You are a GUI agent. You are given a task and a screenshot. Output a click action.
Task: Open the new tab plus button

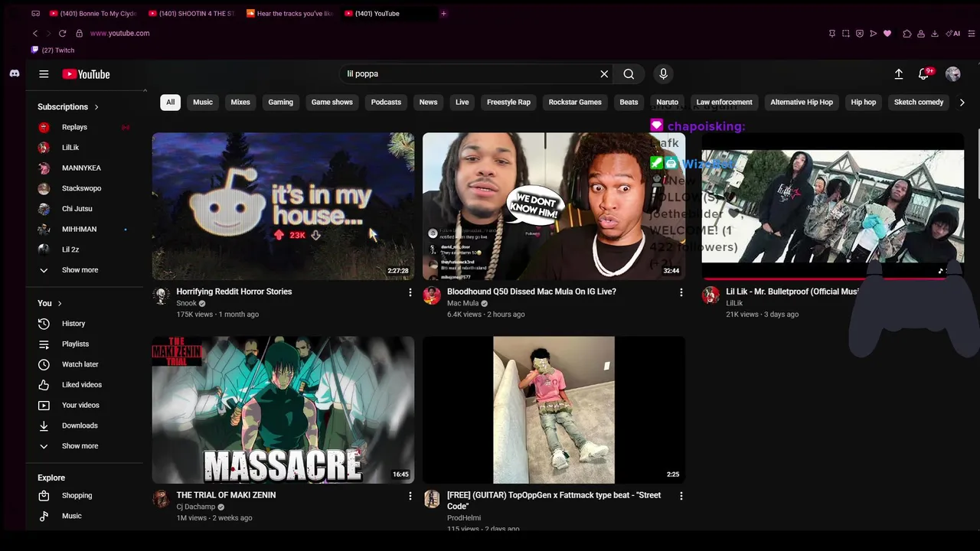point(443,13)
